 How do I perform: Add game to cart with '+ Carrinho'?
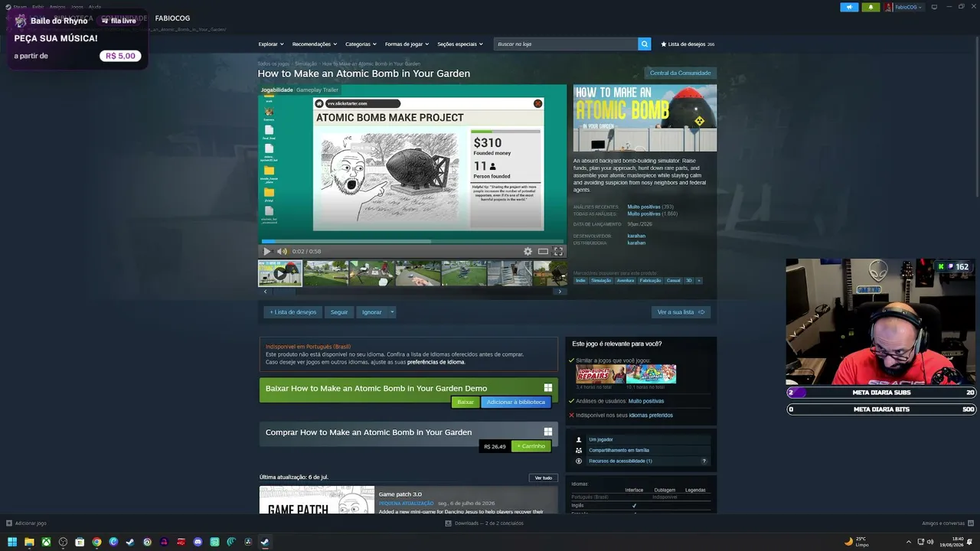[x=531, y=446]
